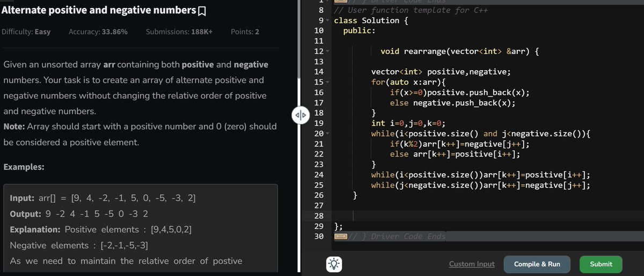Collapse rearrange function fold on line 12
Viewport: 644px width, 276px height.
327,51
